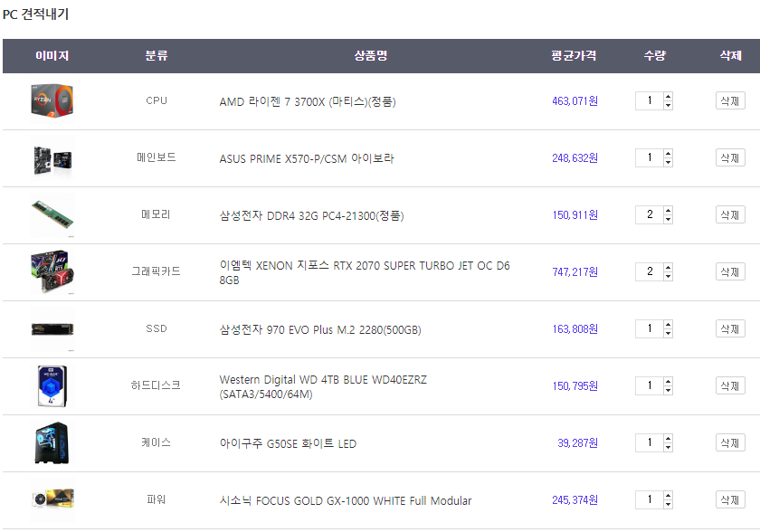Click the 메인보드 quantity input field
The image size is (760, 532).
click(650, 158)
